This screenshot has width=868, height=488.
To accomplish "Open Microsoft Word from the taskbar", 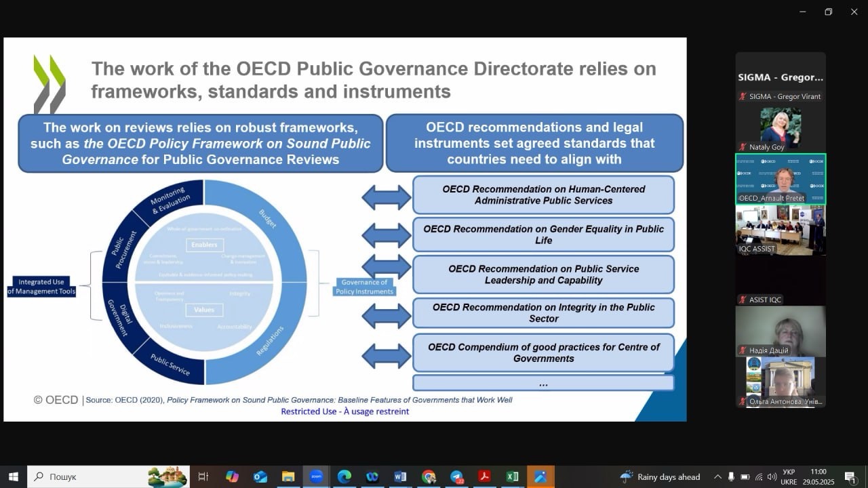I will coord(400,476).
